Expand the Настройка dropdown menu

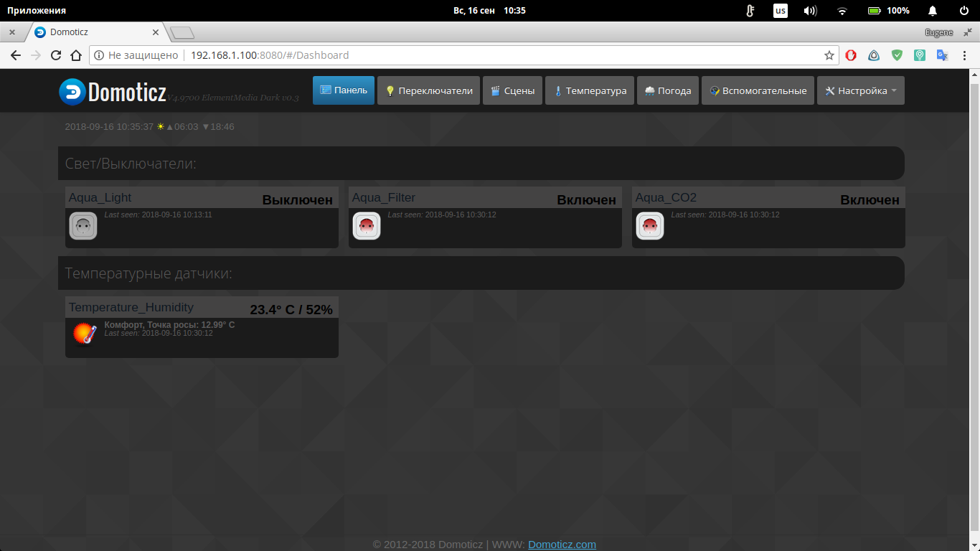coord(860,91)
